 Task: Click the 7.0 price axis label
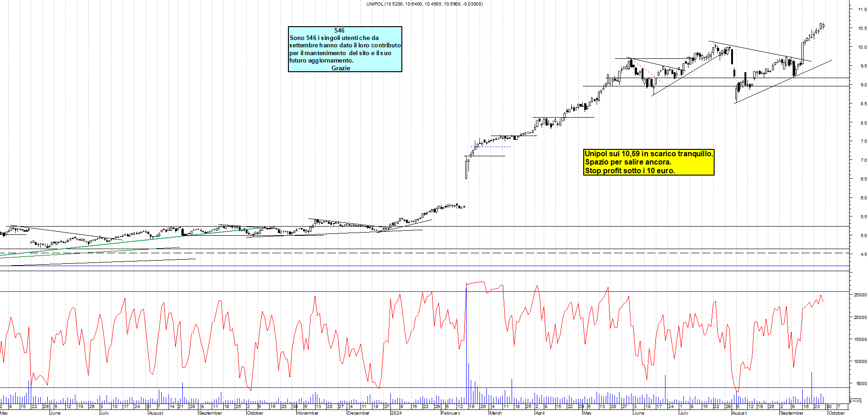(863, 160)
